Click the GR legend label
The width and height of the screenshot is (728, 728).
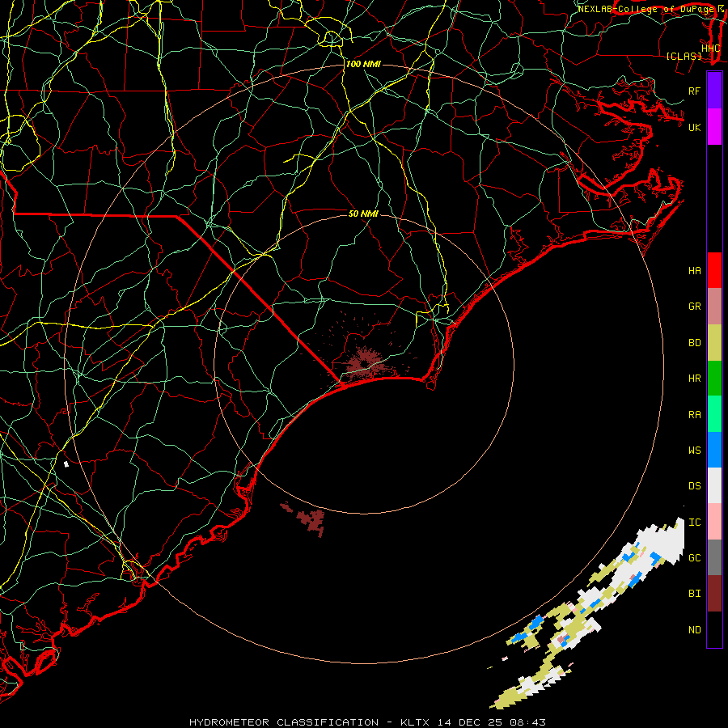point(694,307)
